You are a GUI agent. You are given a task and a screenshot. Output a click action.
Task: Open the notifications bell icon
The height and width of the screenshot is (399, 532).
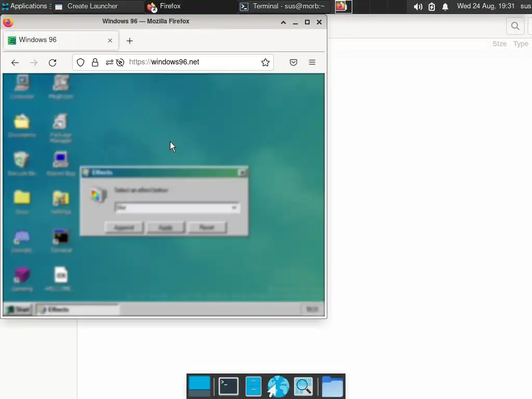445,6
